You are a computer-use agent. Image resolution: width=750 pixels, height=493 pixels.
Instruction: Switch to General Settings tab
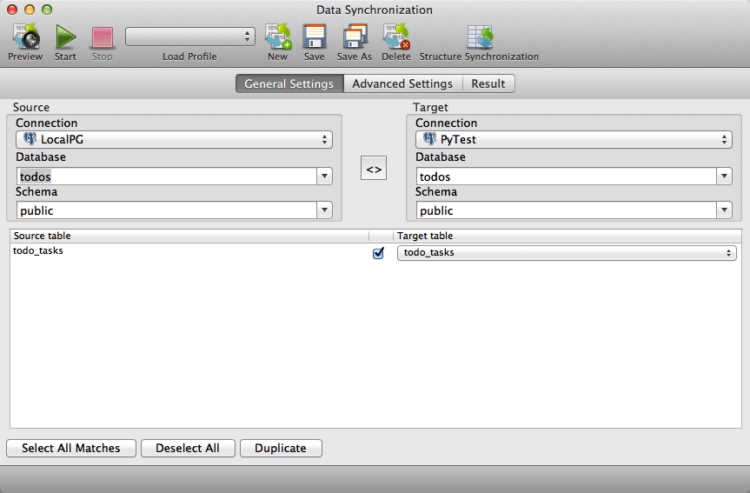point(289,84)
